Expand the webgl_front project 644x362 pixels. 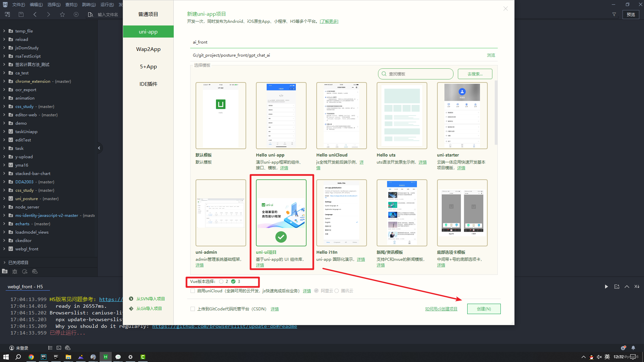[x=4, y=249]
